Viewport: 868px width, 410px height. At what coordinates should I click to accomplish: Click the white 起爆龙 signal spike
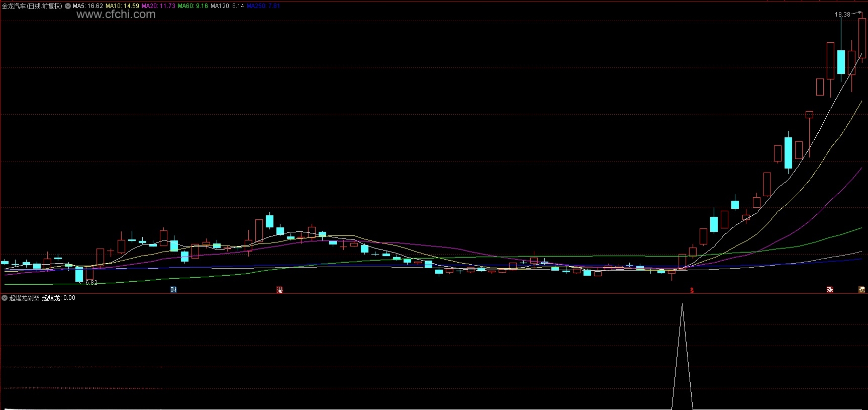[x=682, y=357]
